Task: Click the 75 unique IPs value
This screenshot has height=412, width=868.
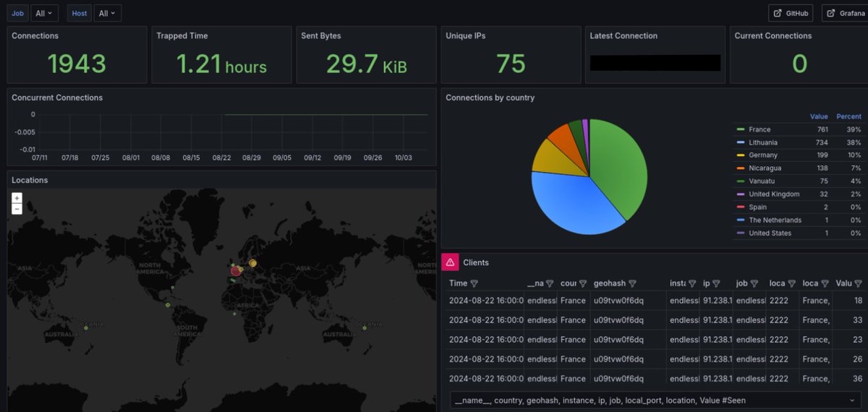Action: (511, 64)
